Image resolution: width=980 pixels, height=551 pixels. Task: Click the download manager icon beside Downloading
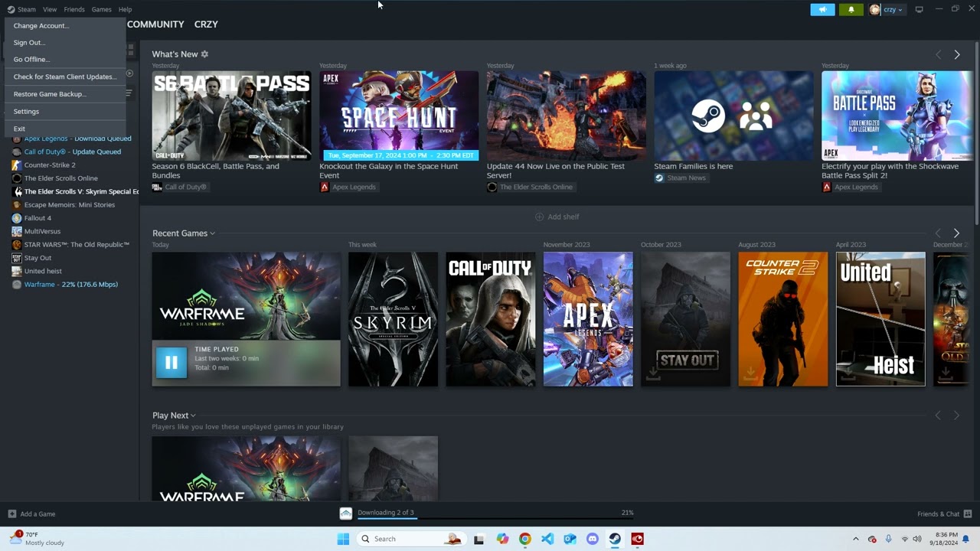346,514
